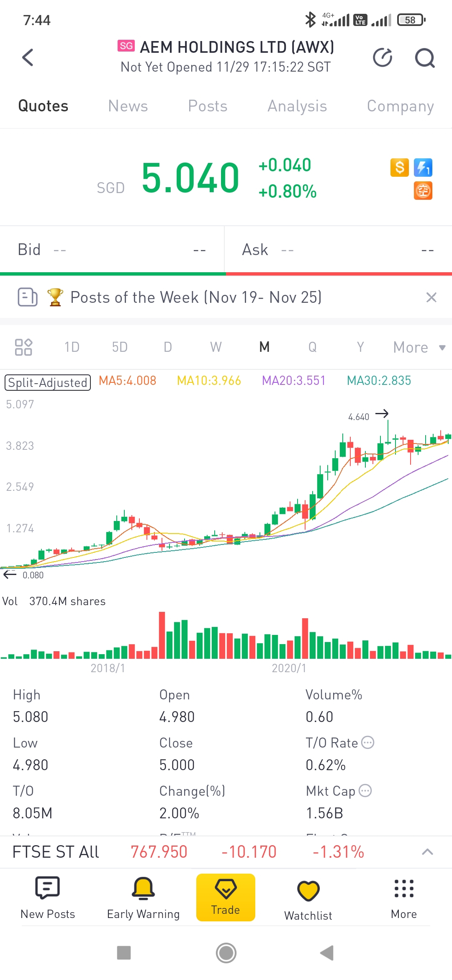Show info for Mkt Cap
Viewport: 452px width, 980px height.
click(x=365, y=791)
